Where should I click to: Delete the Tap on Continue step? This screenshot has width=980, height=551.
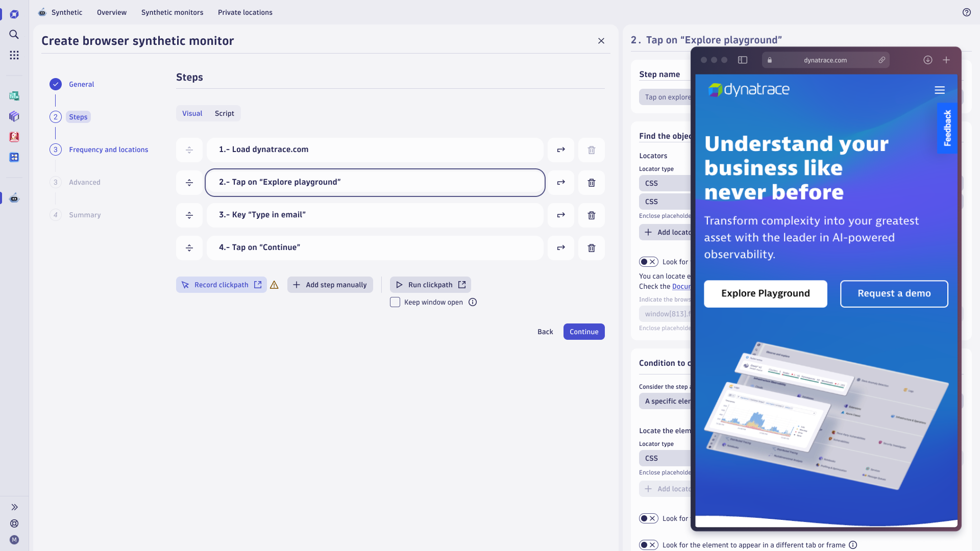coord(592,248)
